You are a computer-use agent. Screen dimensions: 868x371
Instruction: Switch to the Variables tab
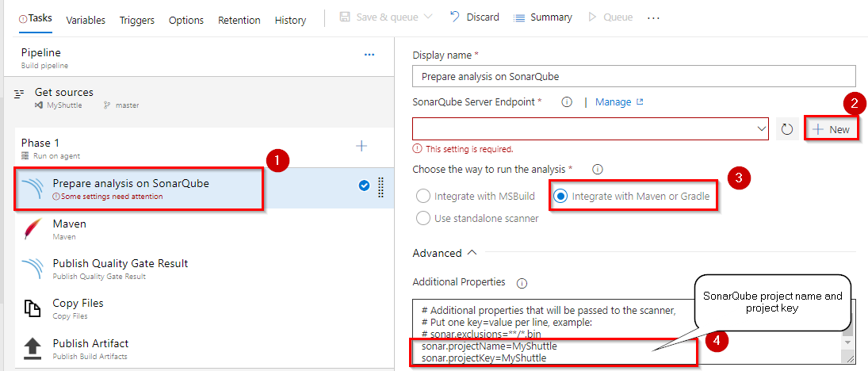pos(86,21)
